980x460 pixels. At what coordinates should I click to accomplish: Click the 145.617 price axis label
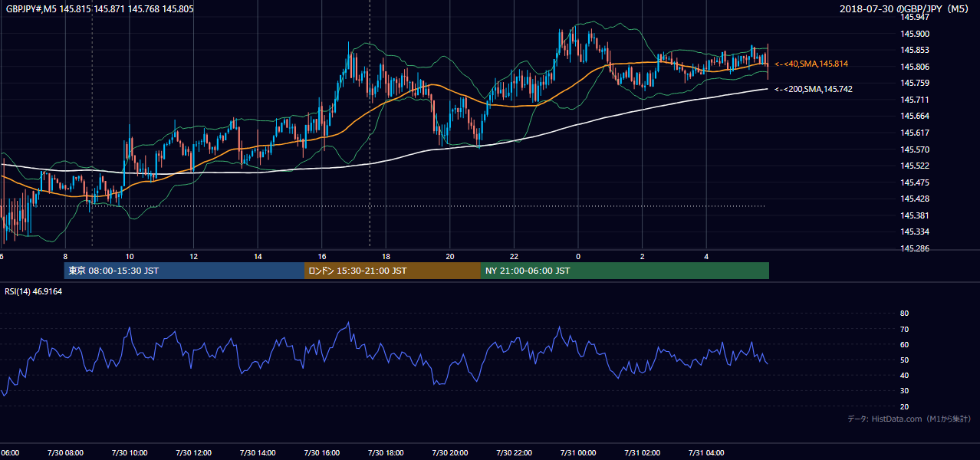914,133
